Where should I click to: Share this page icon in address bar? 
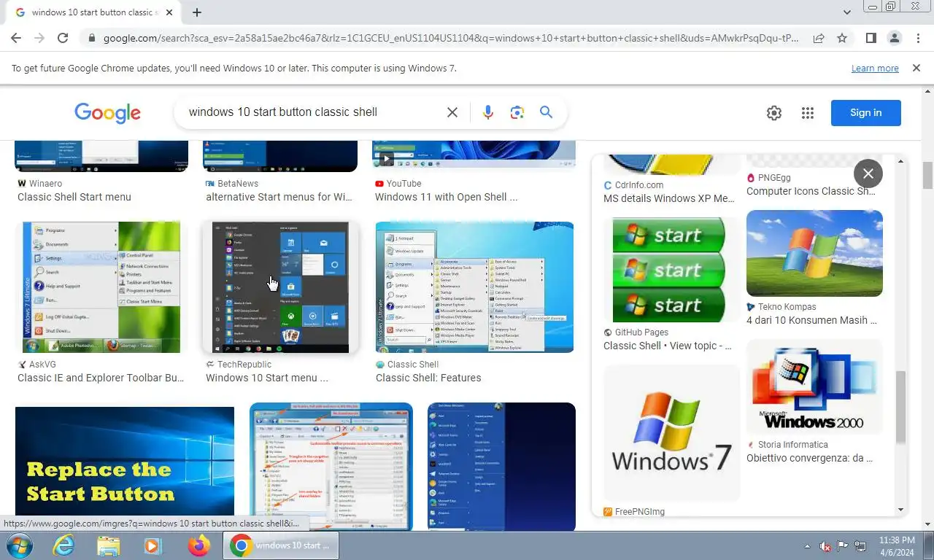[x=819, y=38]
